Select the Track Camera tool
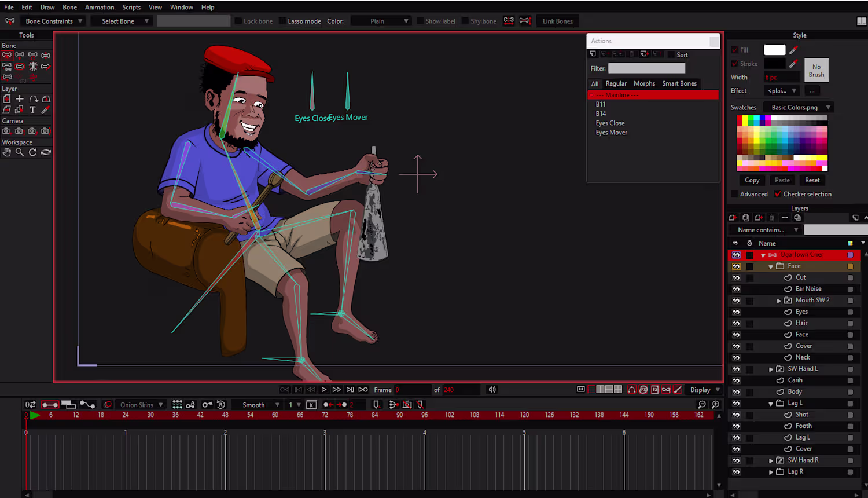Image resolution: width=868 pixels, height=498 pixels. point(7,131)
